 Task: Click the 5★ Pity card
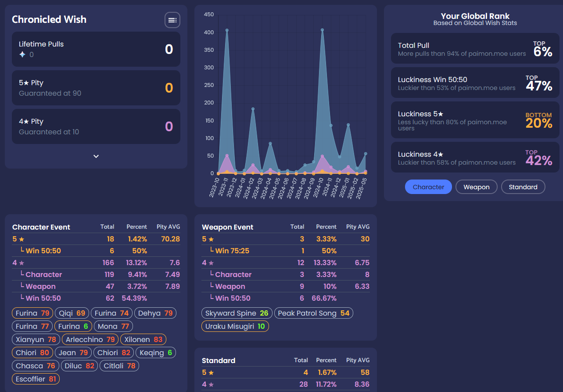click(x=96, y=88)
